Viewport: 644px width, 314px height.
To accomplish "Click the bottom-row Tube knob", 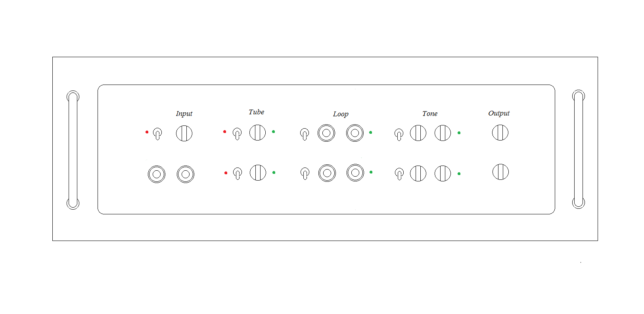I will (x=258, y=173).
